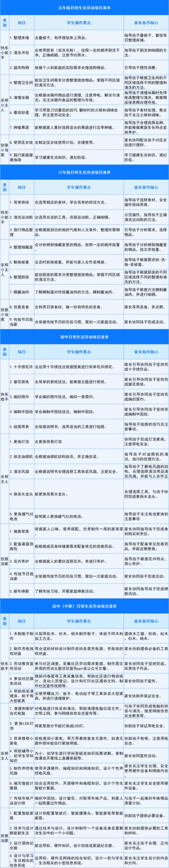Select the item 3. 劳动教育宣传活动
Screen dimensions: 169x868
pos(21,666)
